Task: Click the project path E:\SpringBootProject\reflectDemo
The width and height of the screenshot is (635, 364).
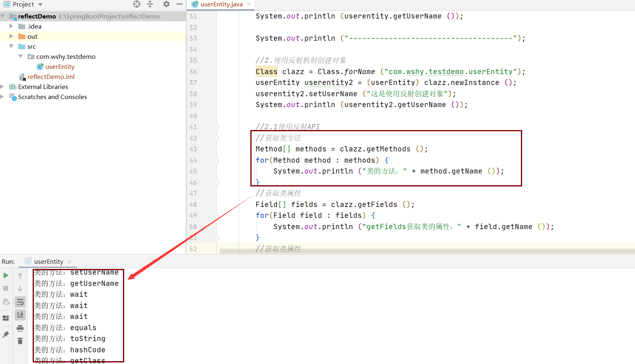Action: tap(109, 16)
